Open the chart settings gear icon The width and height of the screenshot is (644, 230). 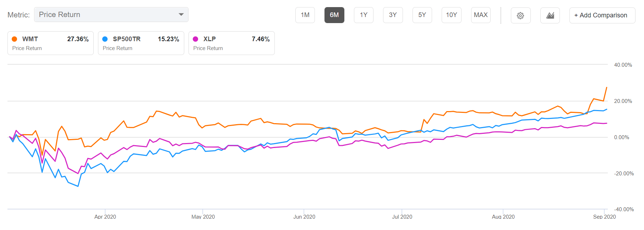pos(520,15)
